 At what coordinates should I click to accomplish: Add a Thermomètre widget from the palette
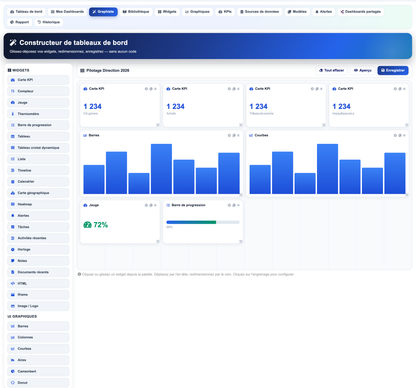(x=38, y=114)
